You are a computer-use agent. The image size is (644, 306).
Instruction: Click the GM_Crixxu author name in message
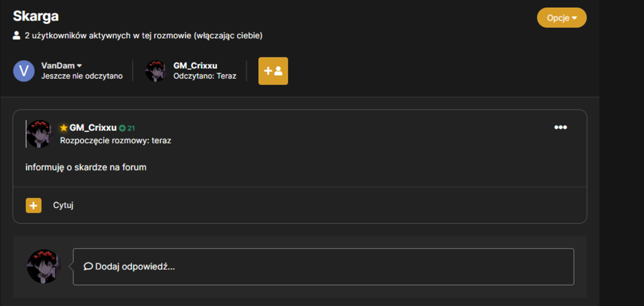[93, 128]
